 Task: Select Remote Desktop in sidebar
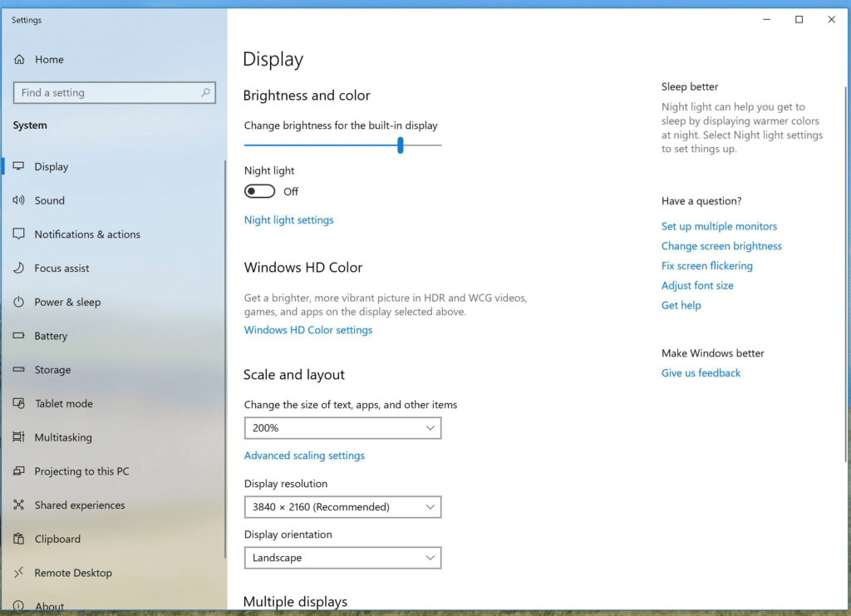pyautogui.click(x=73, y=573)
